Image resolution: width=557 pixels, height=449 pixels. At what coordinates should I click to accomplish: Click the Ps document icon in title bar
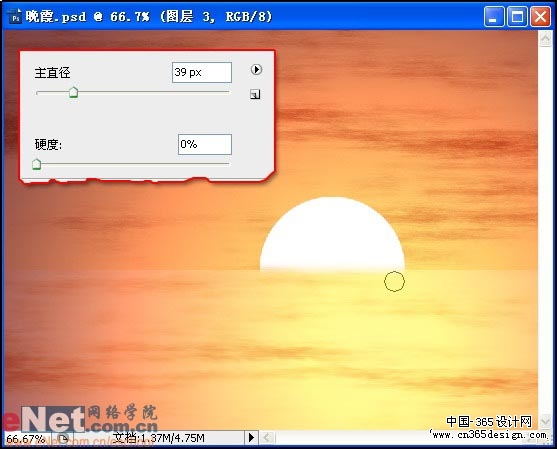point(14,16)
